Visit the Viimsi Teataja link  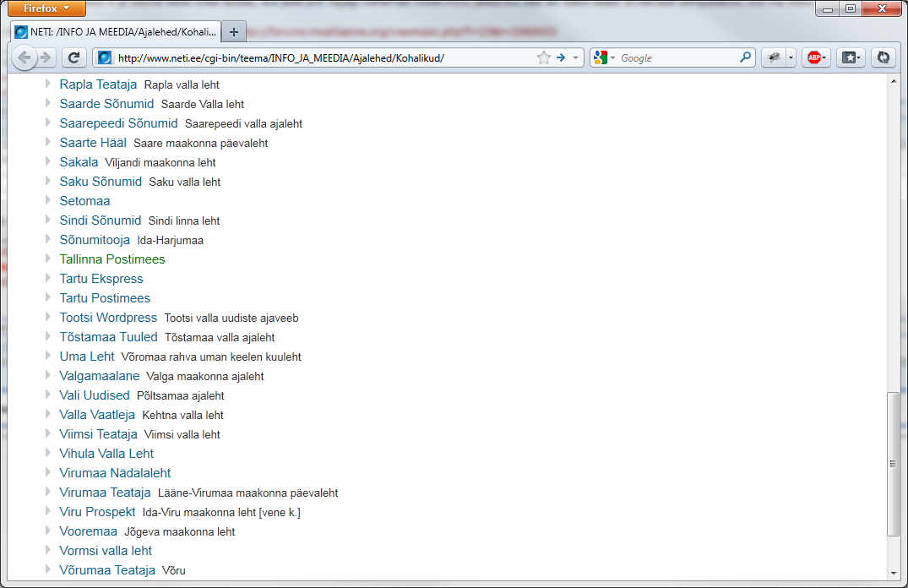(x=99, y=434)
